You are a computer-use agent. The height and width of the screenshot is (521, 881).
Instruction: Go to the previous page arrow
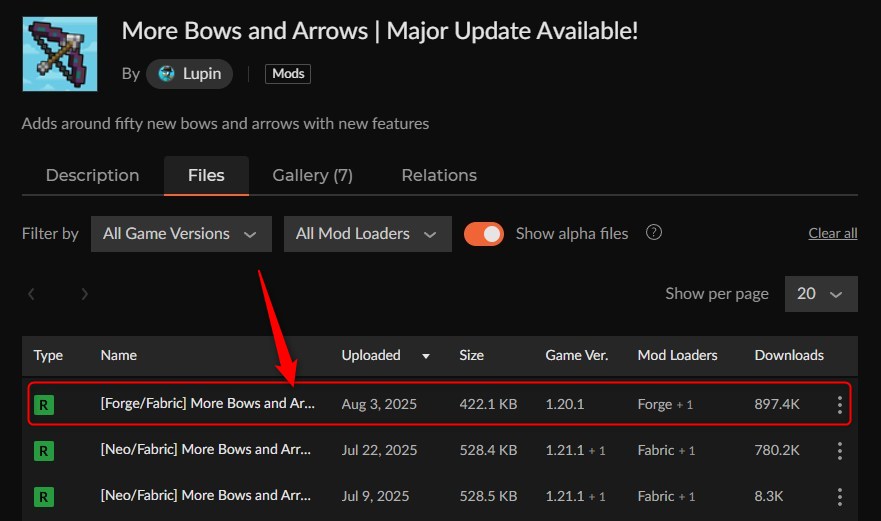[31, 293]
